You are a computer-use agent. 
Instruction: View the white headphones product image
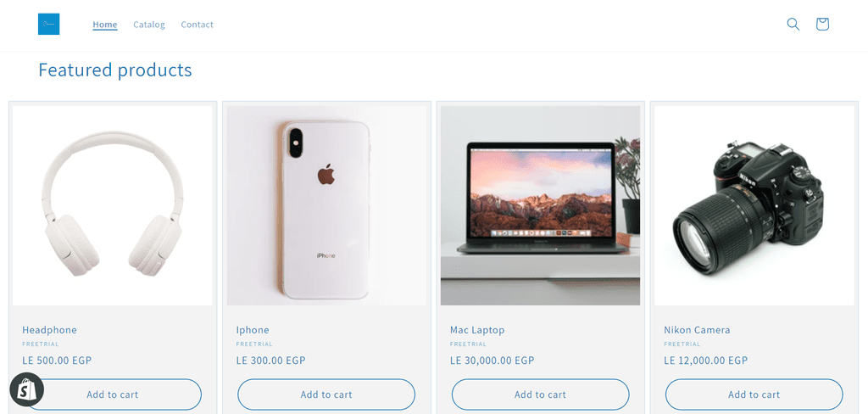click(x=113, y=205)
